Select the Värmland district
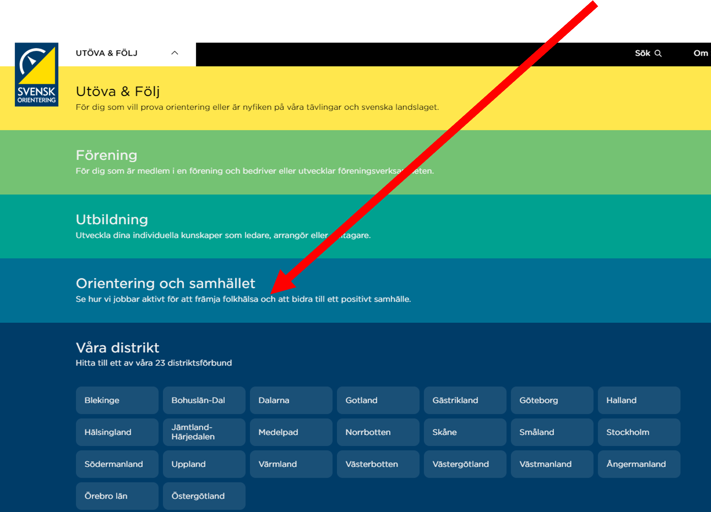The width and height of the screenshot is (711, 512). pyautogui.click(x=291, y=464)
